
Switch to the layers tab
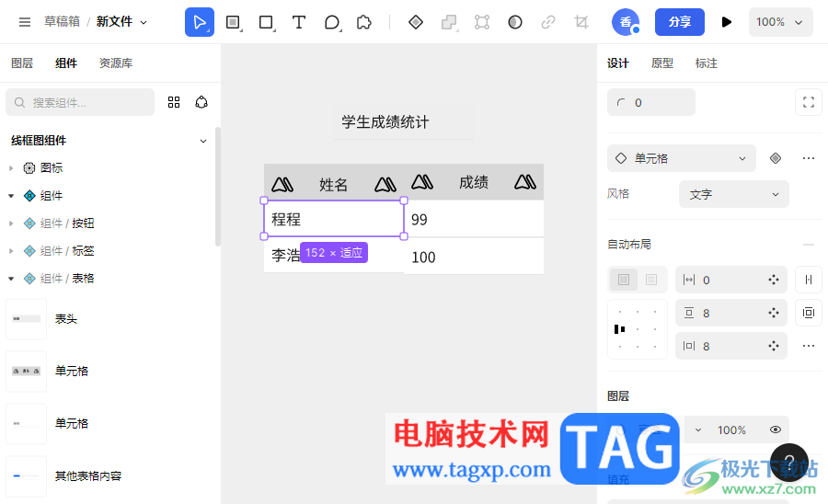click(22, 63)
